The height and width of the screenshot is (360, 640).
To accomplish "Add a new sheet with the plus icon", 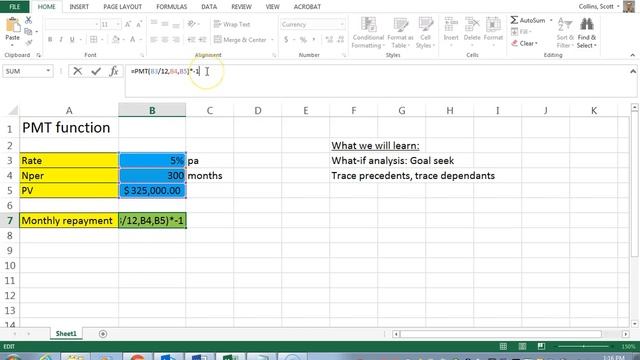I will (103, 334).
